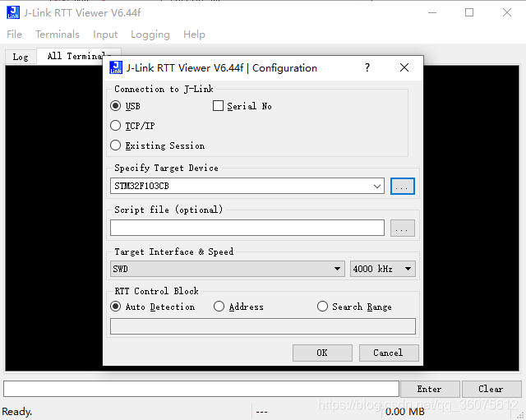Open the File menu
This screenshot has width=526, height=420.
point(15,35)
